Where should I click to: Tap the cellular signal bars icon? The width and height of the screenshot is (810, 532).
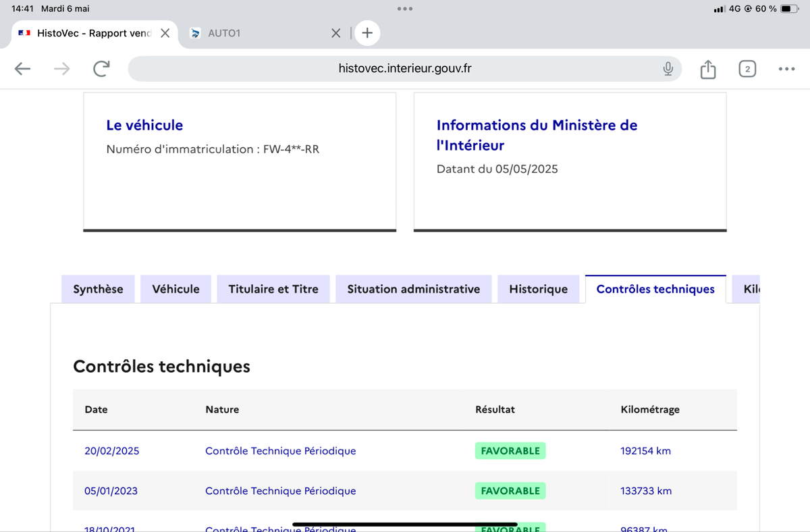720,9
